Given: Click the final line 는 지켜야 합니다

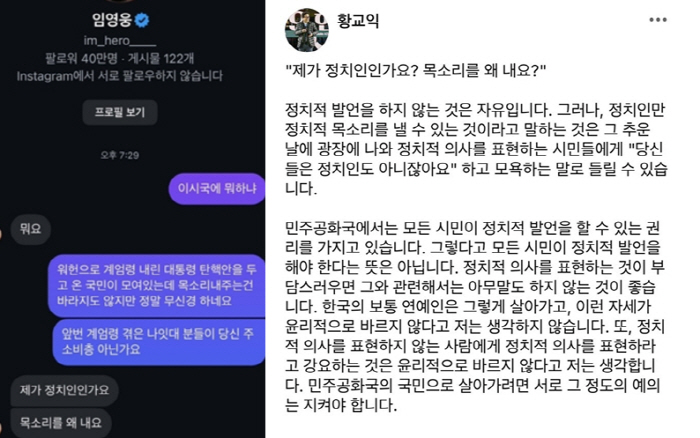Looking at the screenshot, I should coord(341,405).
